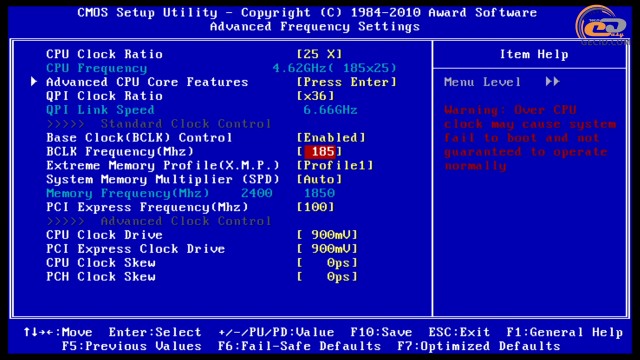Screen dimensions: 640x360
Task: Click the CMOS Setup Utility header line
Action: pos(307,13)
